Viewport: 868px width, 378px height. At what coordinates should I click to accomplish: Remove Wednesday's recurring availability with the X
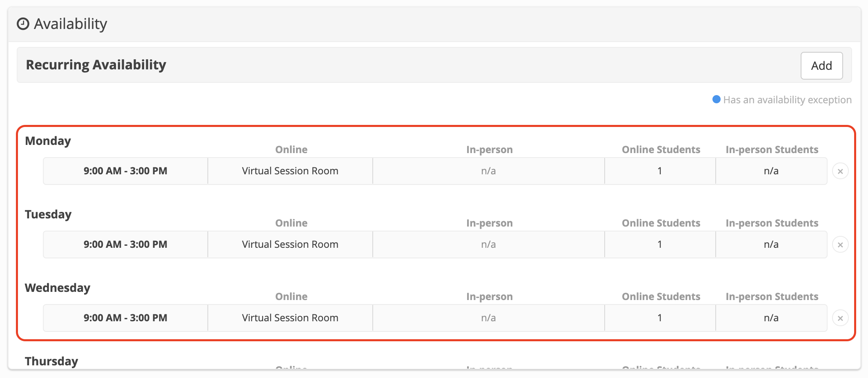click(x=841, y=318)
